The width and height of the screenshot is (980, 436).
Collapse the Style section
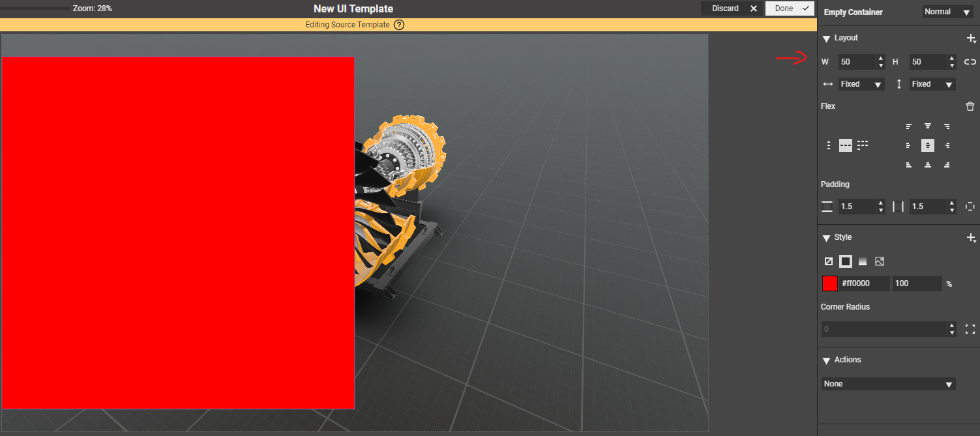coord(826,238)
